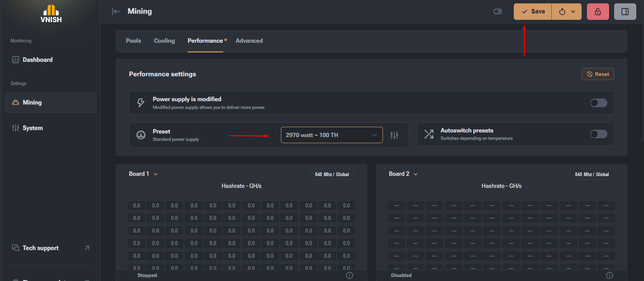Enable Power supply is modified switch
This screenshot has width=644, height=281.
click(x=599, y=103)
